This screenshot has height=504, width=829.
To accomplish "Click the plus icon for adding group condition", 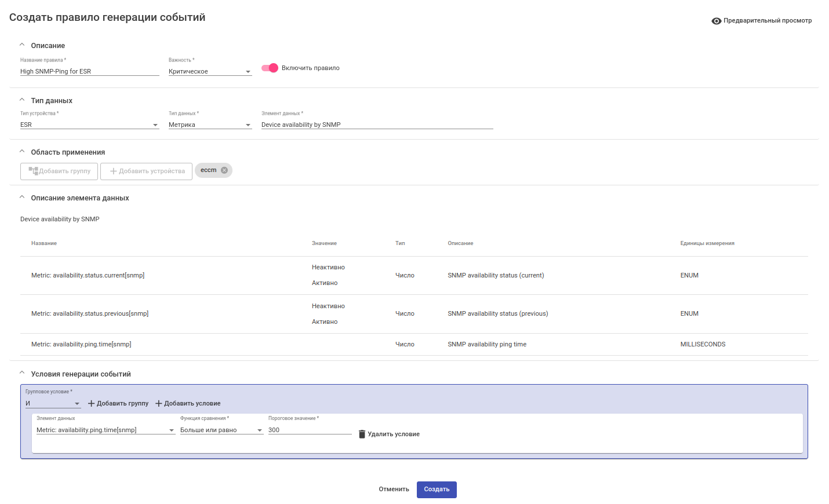I will coord(91,404).
